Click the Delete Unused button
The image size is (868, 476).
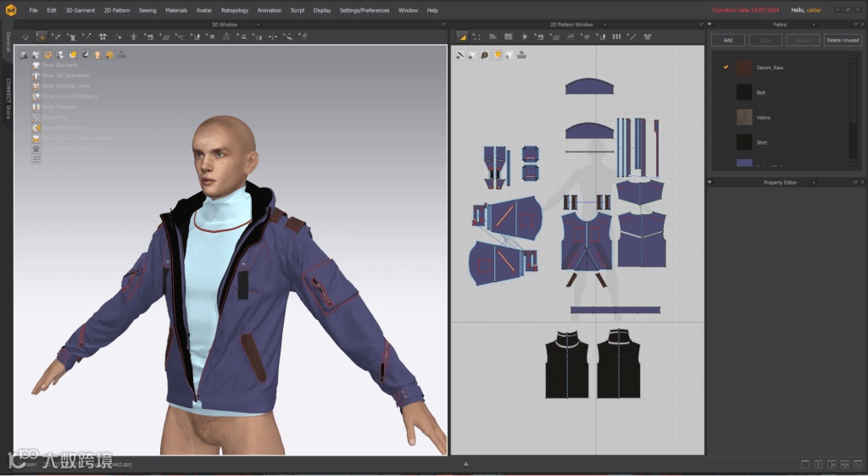843,40
